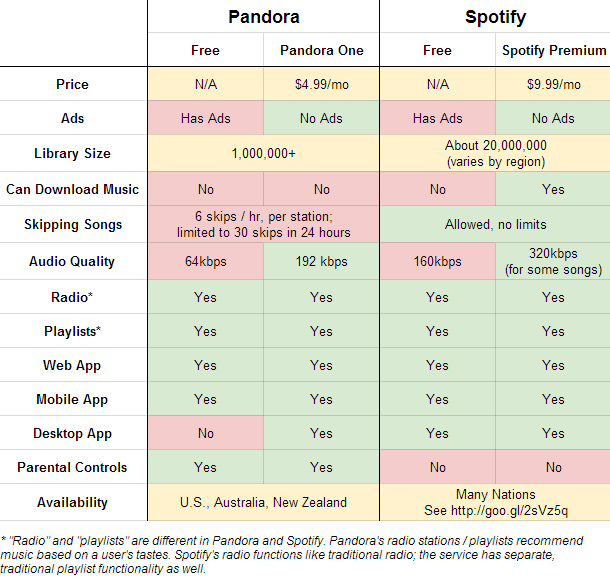Image resolution: width=610 pixels, height=585 pixels.
Task: Click the Spotify column header
Action: click(x=495, y=17)
